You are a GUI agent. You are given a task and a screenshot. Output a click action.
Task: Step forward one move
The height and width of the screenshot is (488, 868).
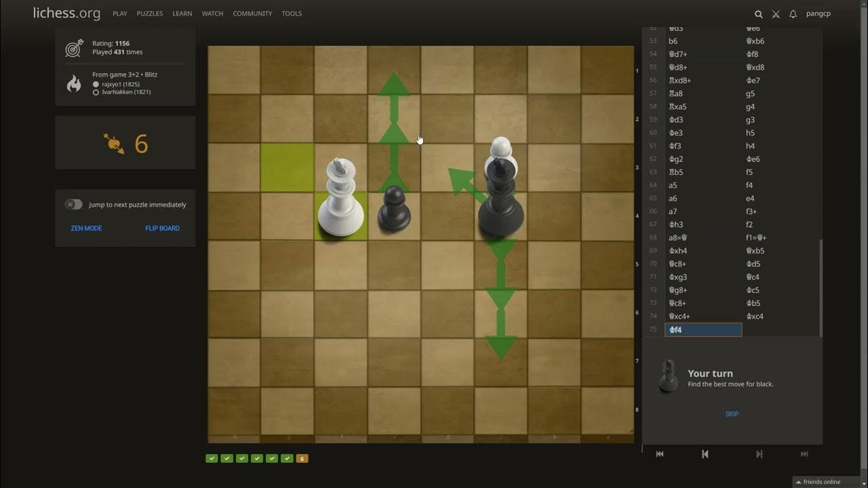click(x=759, y=454)
